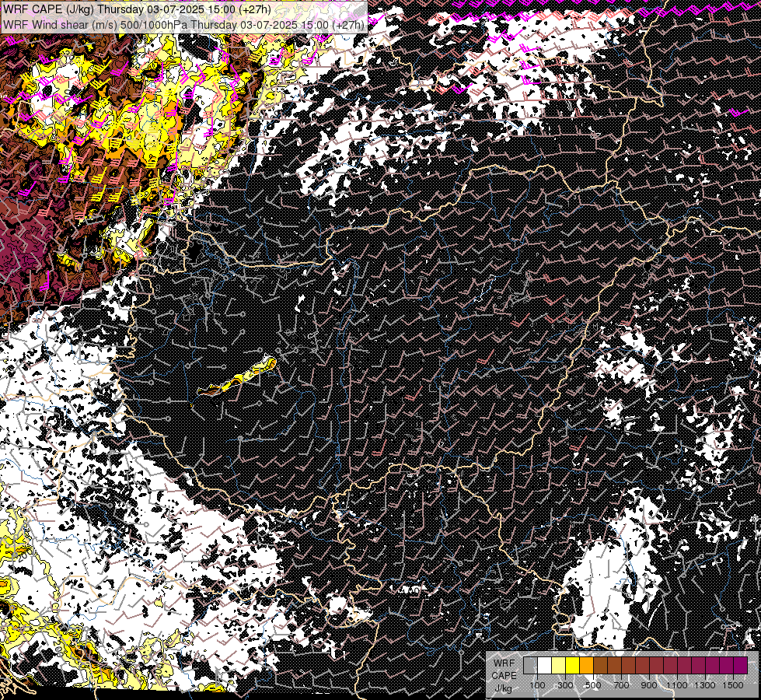Click the 1300 legend value label
The width and height of the screenshot is (761, 700).
tap(705, 685)
